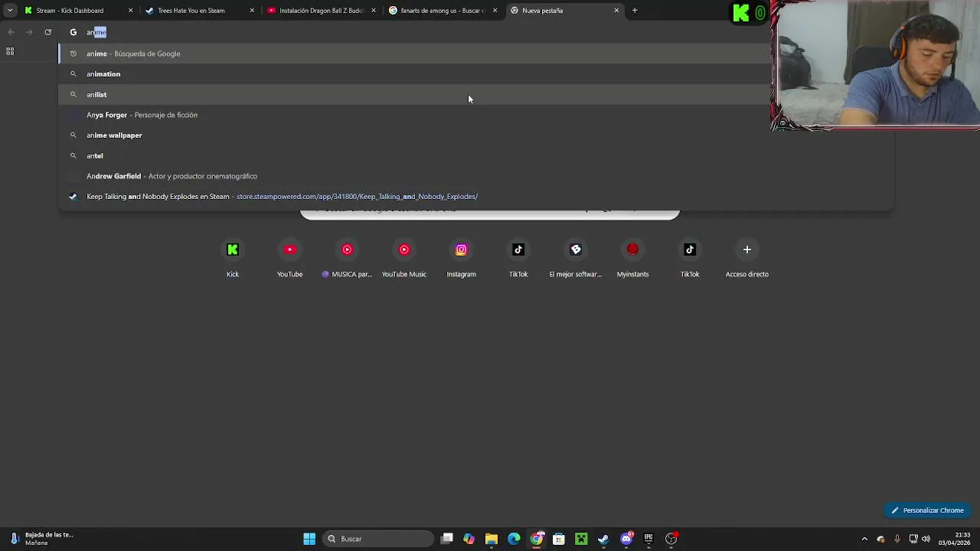This screenshot has width=980, height=551.
Task: Open the network tray icon
Action: (x=913, y=539)
